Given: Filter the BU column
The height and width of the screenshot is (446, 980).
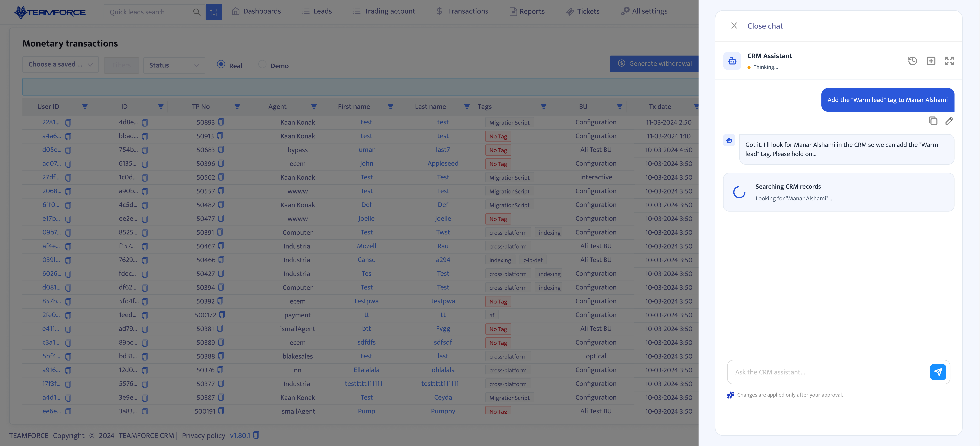Looking at the screenshot, I should click(x=620, y=107).
